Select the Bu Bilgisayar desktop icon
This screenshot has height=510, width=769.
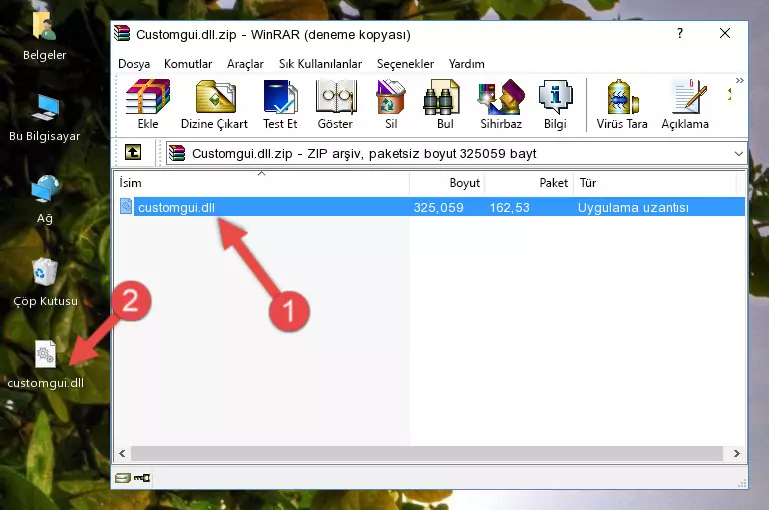[x=45, y=118]
